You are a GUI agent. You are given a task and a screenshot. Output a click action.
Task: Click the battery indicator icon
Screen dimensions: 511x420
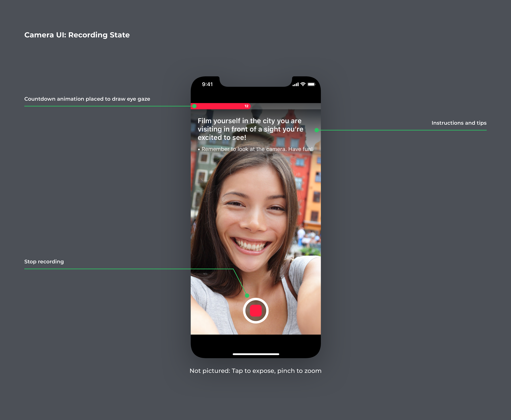tap(311, 84)
